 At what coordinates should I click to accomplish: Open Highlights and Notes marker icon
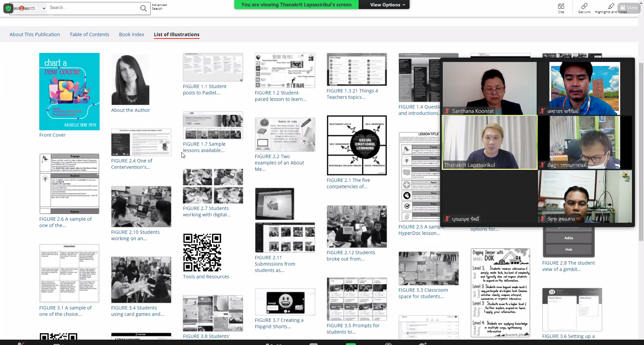click(611, 6)
